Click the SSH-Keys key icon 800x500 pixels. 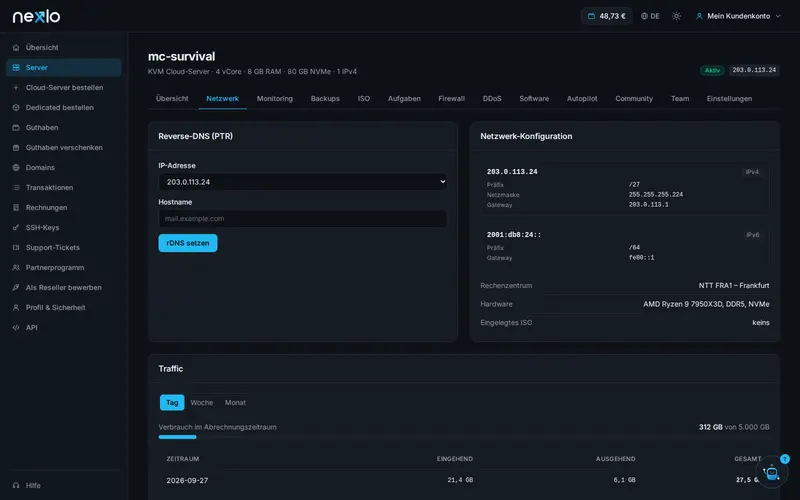point(16,228)
